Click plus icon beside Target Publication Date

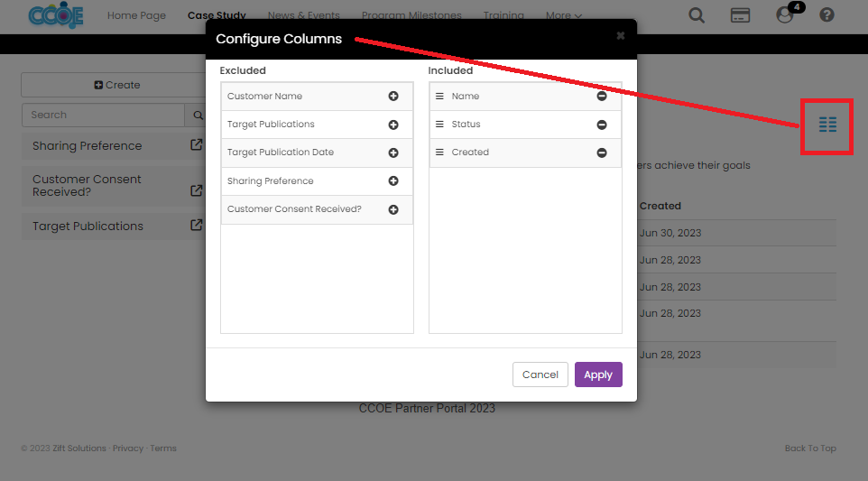(x=393, y=153)
